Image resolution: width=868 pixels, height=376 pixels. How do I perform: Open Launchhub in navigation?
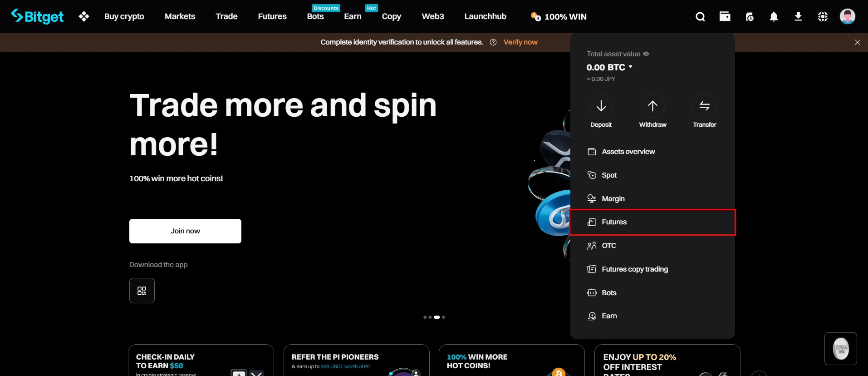tap(485, 16)
